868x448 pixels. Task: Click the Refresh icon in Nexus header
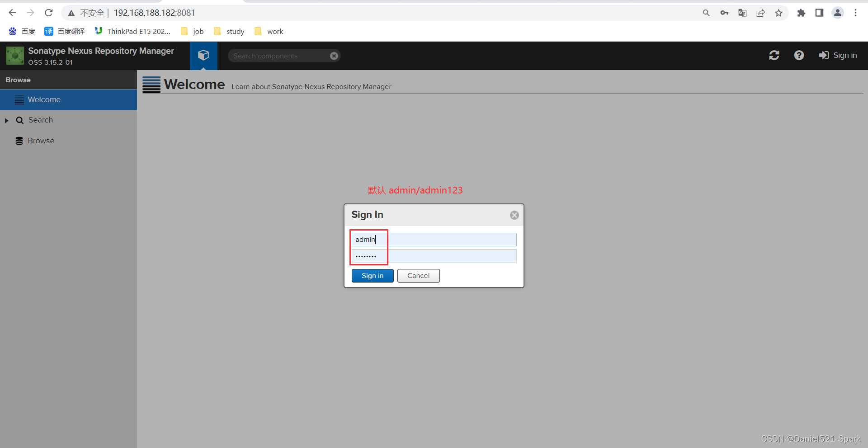(x=774, y=55)
